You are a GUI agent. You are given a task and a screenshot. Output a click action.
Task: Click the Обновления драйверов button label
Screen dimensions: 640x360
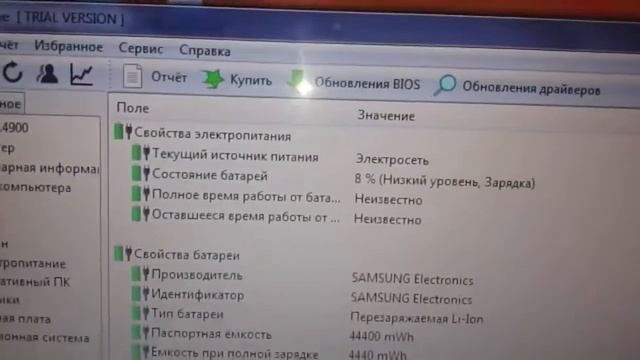click(x=531, y=88)
